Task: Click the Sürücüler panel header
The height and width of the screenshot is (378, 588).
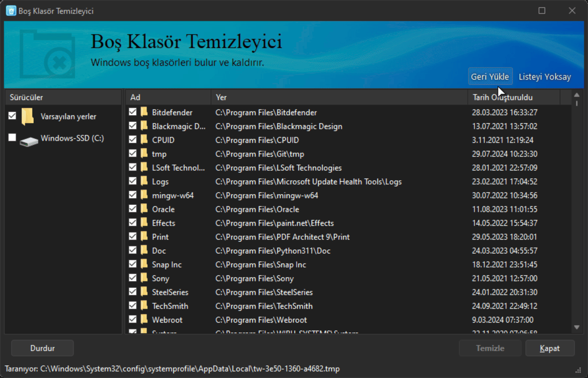Action: 63,97
